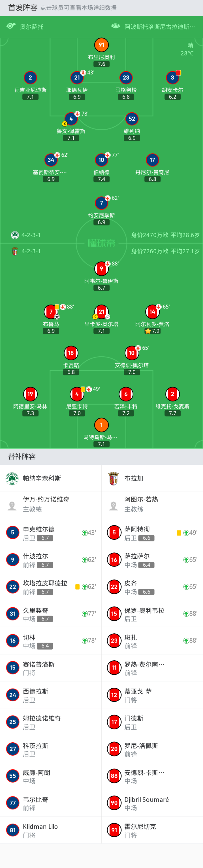The height and width of the screenshot is (868, 203).
Task: Open 阿尔瓦罗-贾洛 number 14 player badge
Action: 152,312
